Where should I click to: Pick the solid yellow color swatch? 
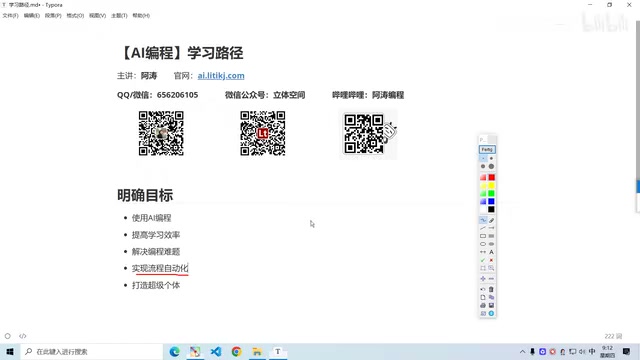pyautogui.click(x=491, y=186)
